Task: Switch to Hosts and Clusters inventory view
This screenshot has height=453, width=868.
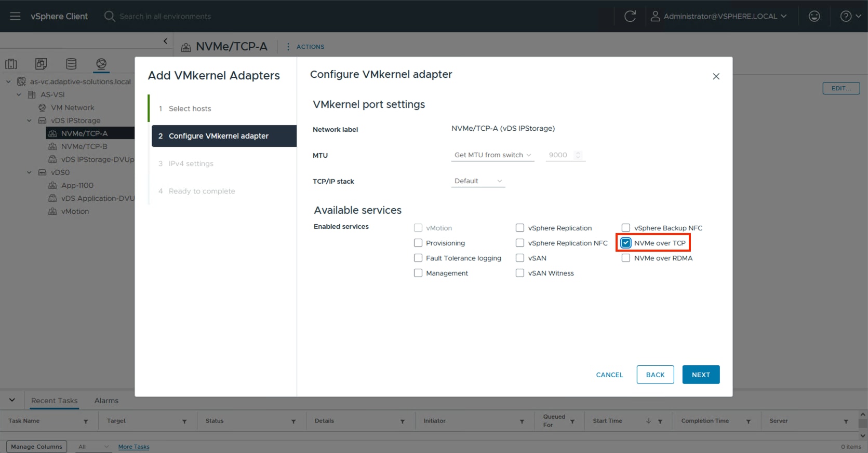Action: [11, 64]
